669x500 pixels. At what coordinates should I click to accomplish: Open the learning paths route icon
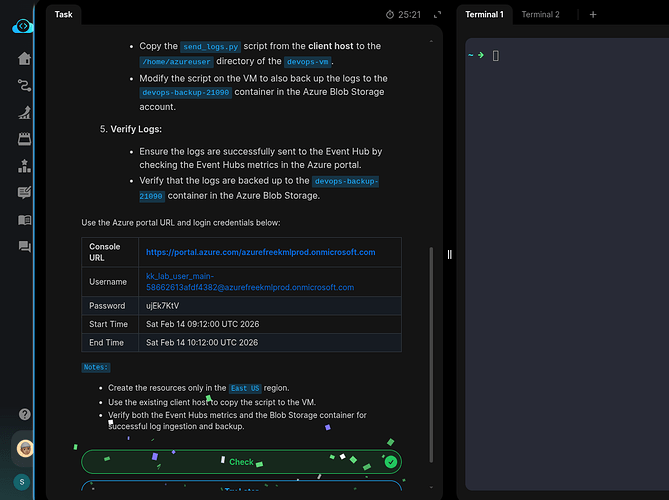pos(24,86)
